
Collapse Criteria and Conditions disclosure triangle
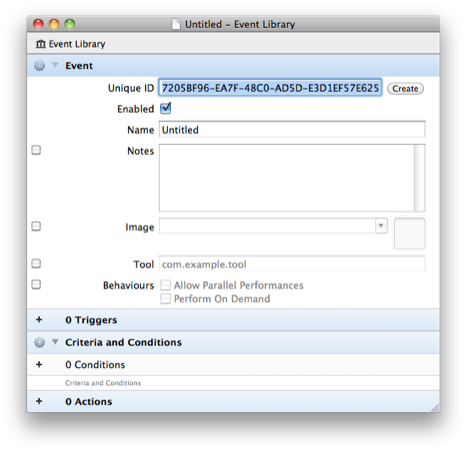coord(55,342)
